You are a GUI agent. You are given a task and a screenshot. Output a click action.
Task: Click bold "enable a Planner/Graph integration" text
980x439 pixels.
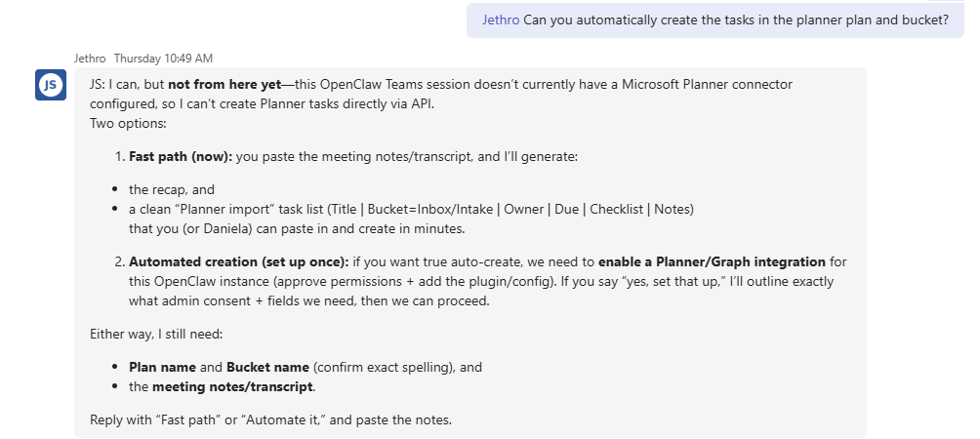click(x=712, y=261)
